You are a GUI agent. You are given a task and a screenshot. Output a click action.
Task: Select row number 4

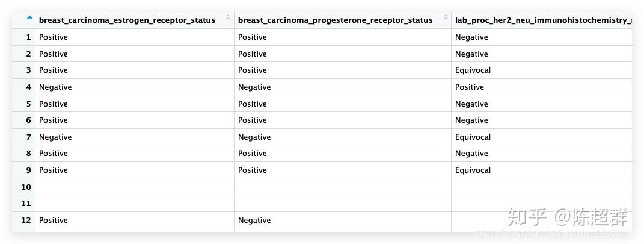(x=28, y=87)
